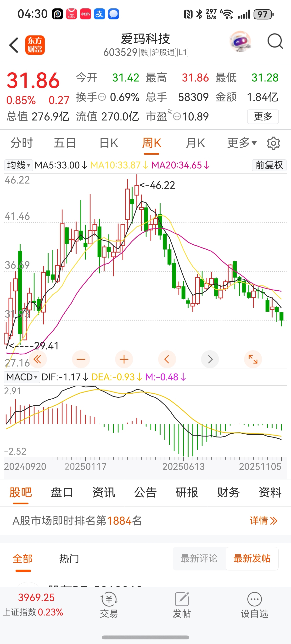The image size is (291, 644).
Task: Open the 公告 tab
Action: 145,493
